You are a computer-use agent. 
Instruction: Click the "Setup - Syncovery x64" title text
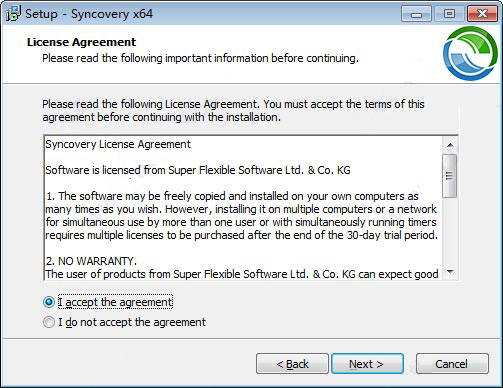pos(89,14)
